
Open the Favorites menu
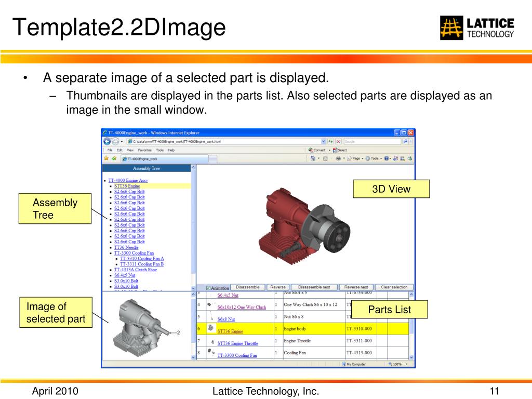coord(144,150)
